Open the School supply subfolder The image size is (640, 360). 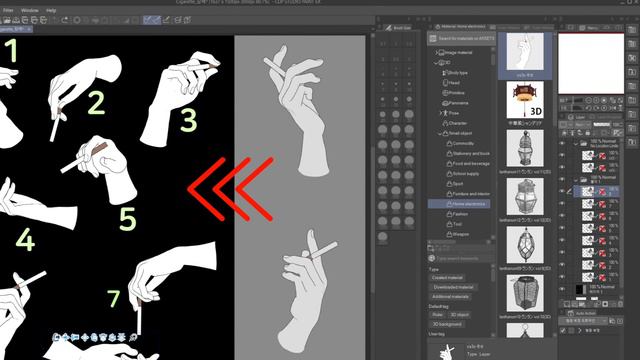tap(462, 173)
